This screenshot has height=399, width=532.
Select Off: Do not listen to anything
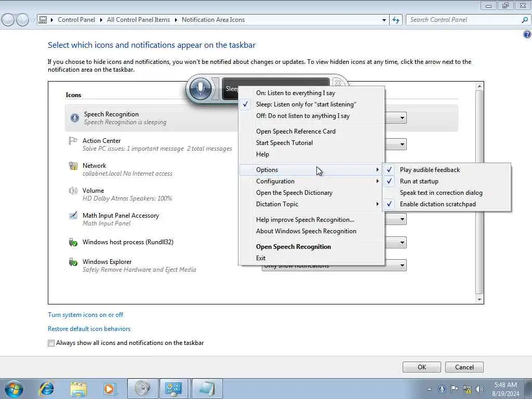coord(312,116)
